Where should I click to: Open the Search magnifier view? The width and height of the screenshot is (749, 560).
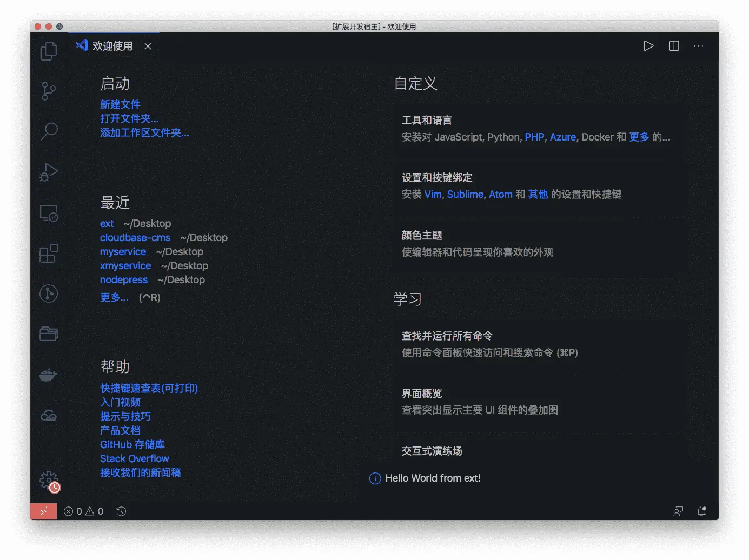[49, 131]
